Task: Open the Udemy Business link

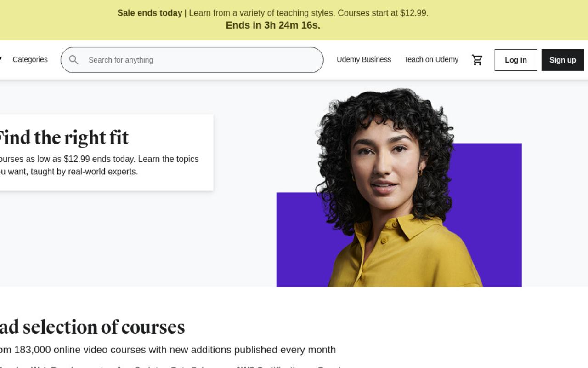Action: [364, 59]
